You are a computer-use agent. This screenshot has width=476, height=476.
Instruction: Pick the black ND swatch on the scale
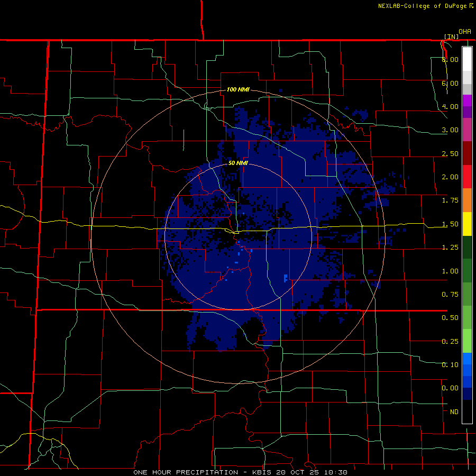tap(467, 411)
